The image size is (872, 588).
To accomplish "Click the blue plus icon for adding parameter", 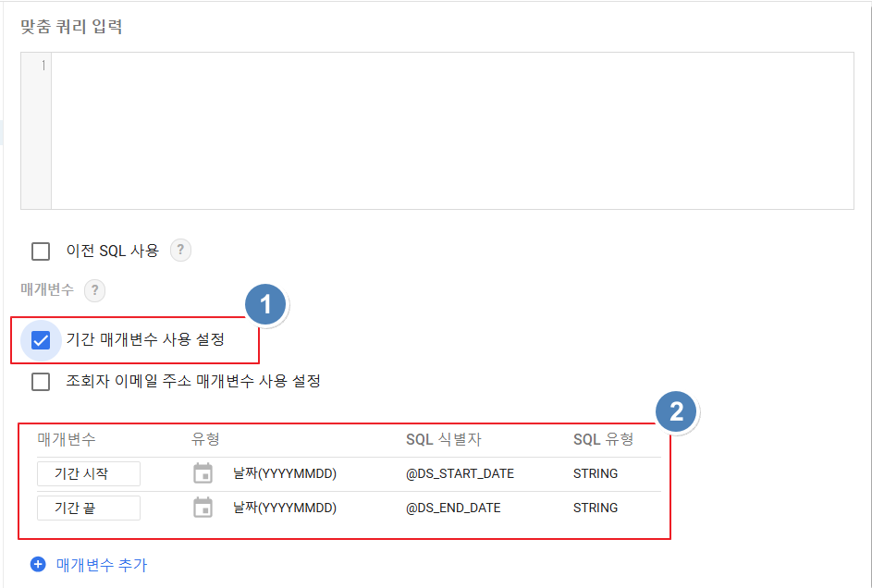I will coord(38,565).
